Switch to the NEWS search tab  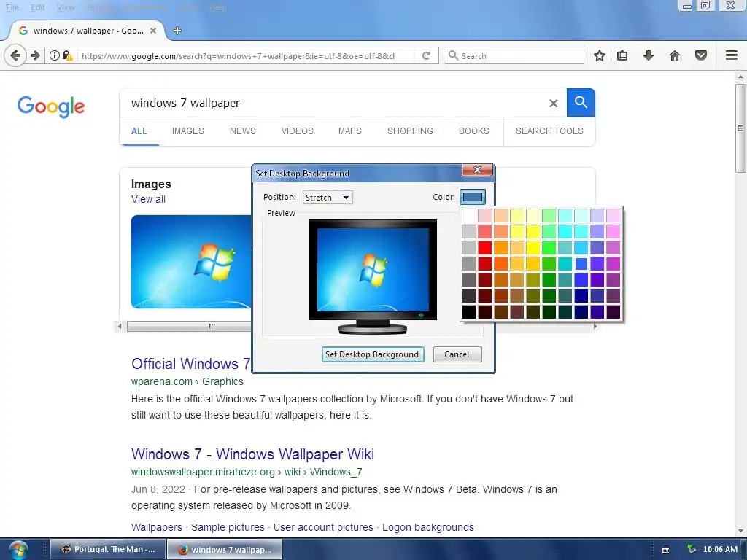242,131
